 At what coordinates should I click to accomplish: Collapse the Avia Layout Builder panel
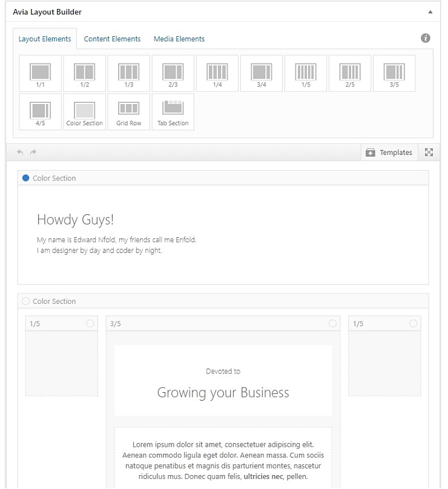coord(430,11)
